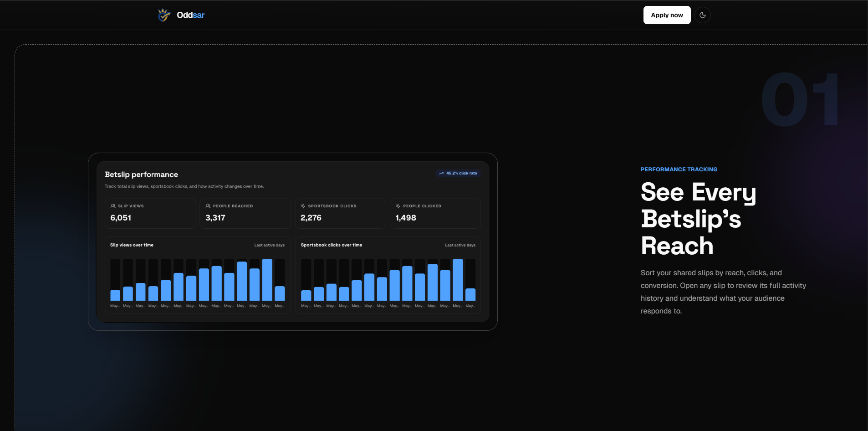Click the tallest bar in Sportsbook clicks chart
The height and width of the screenshot is (431, 868).
tap(458, 280)
